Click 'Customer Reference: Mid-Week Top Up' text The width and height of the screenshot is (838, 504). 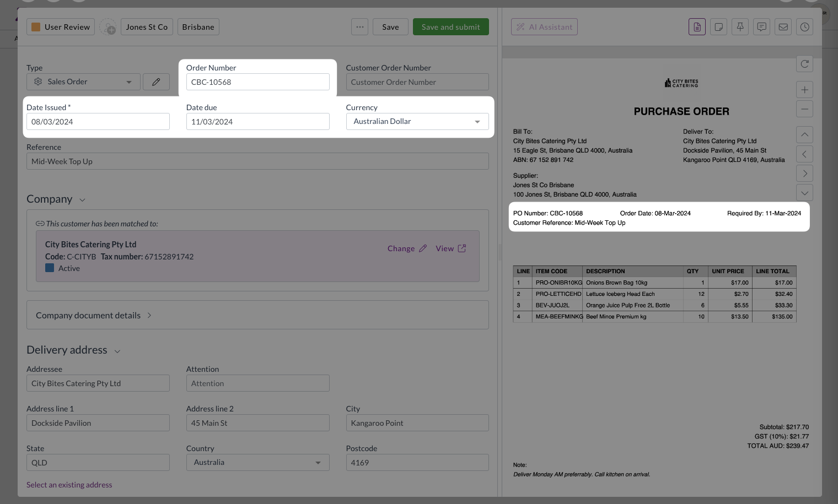pyautogui.click(x=569, y=223)
